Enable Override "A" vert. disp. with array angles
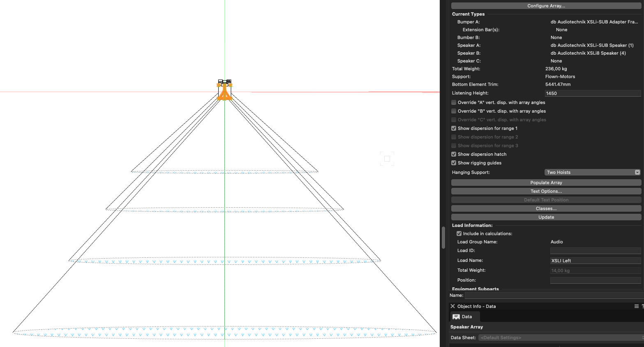Image resolution: width=644 pixels, height=347 pixels. 454,102
